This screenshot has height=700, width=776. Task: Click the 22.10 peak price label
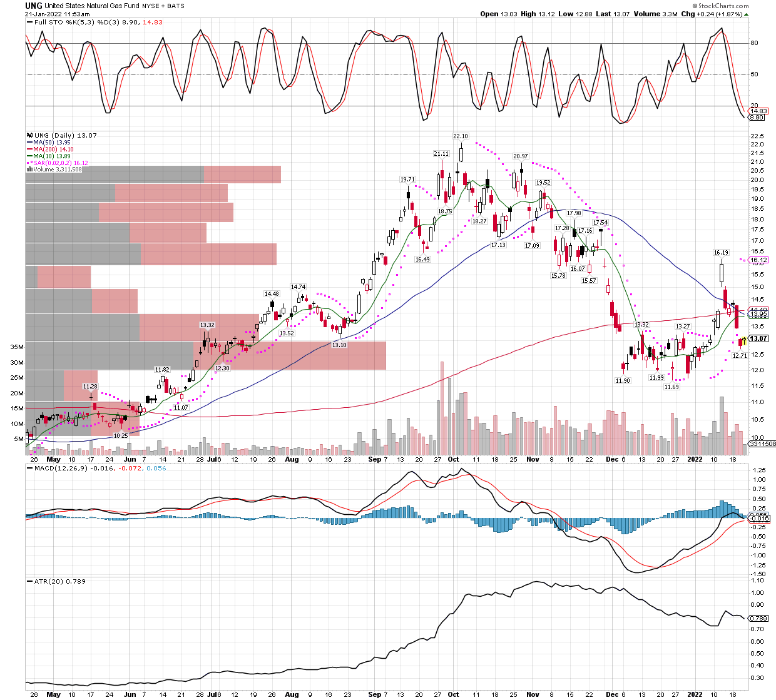coord(461,136)
